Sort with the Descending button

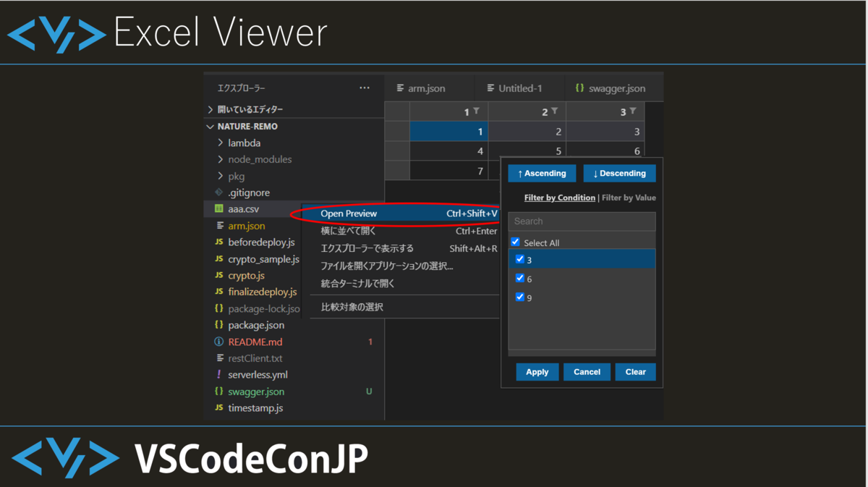point(619,174)
